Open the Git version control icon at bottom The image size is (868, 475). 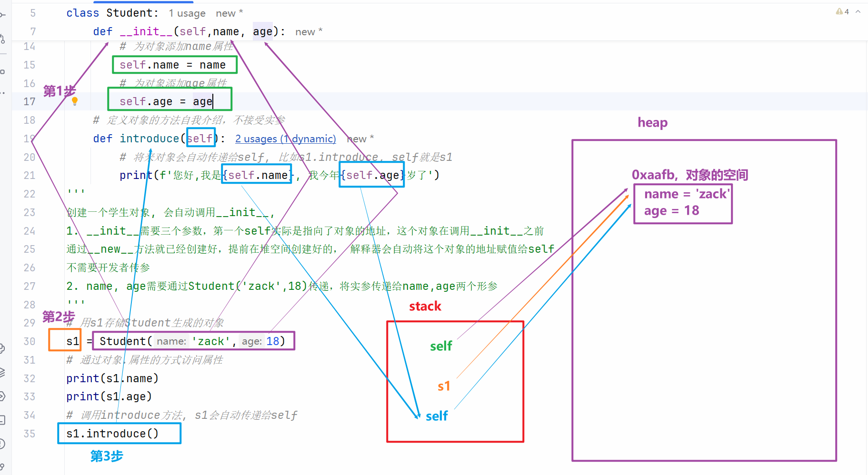[x=2, y=466]
